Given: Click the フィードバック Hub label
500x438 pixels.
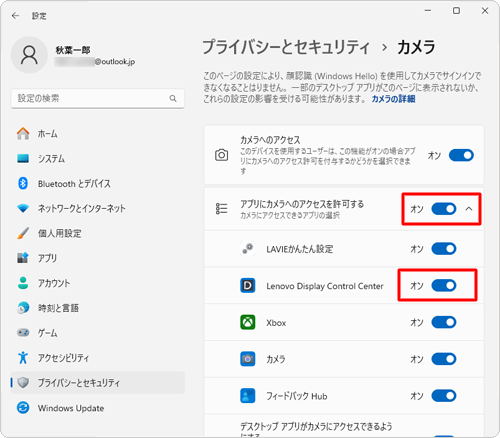Looking at the screenshot, I should (x=297, y=396).
